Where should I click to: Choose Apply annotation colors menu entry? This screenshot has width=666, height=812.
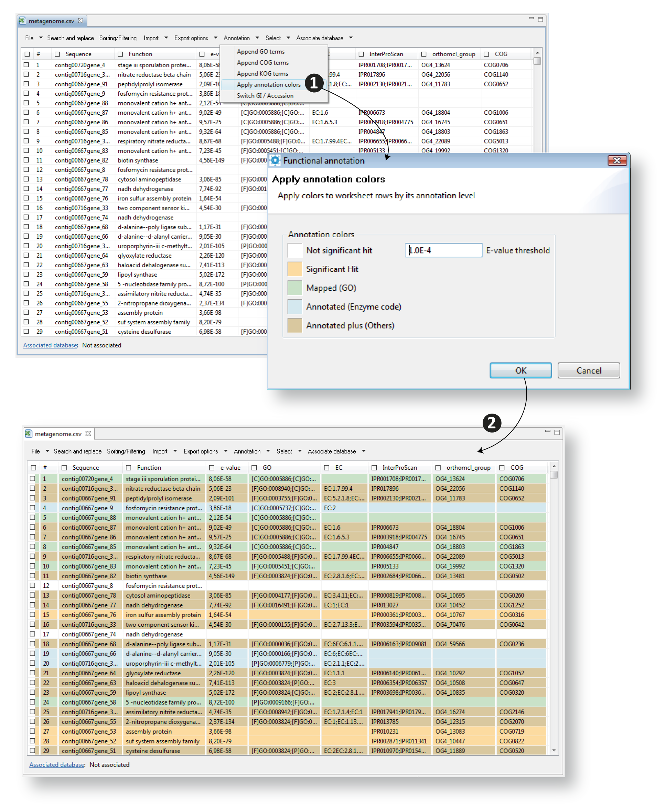point(269,84)
